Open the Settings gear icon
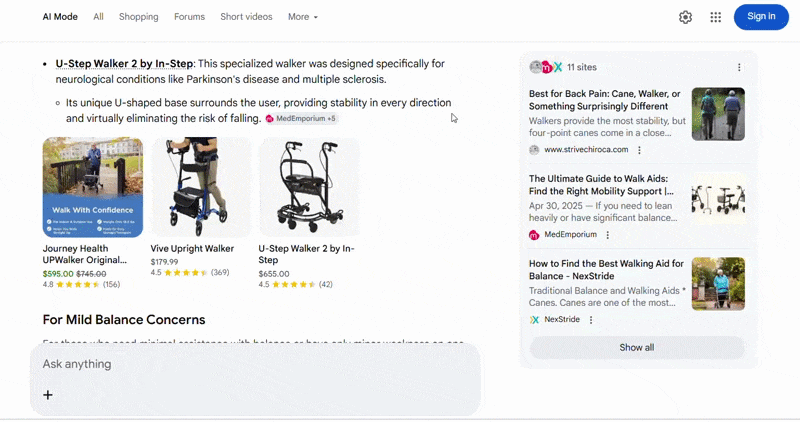This screenshot has width=800, height=422. tap(685, 17)
